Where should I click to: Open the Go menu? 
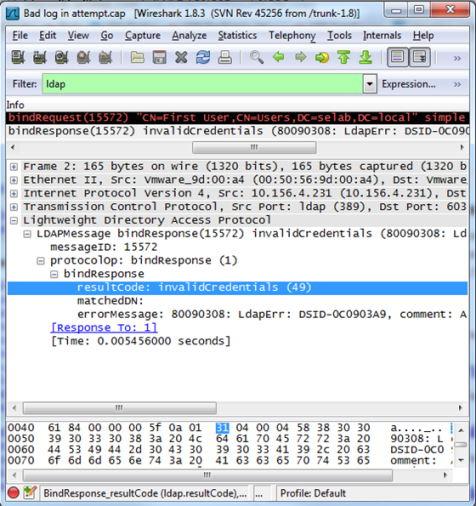107,35
